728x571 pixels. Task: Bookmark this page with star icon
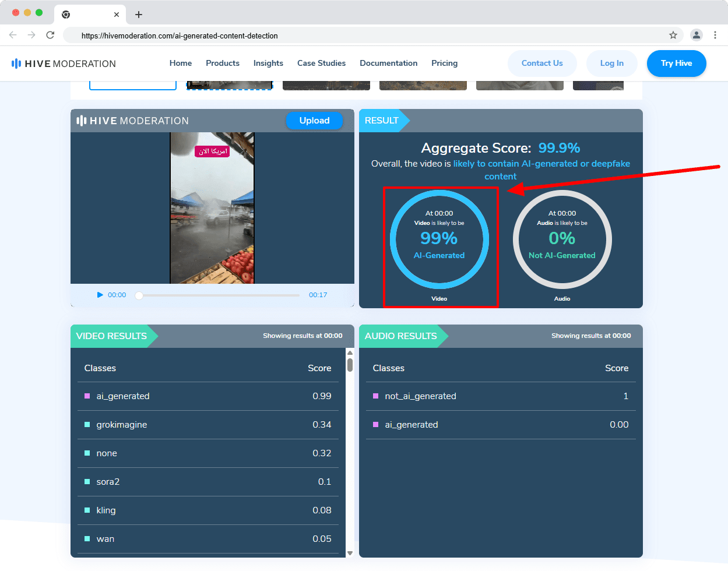pyautogui.click(x=673, y=35)
